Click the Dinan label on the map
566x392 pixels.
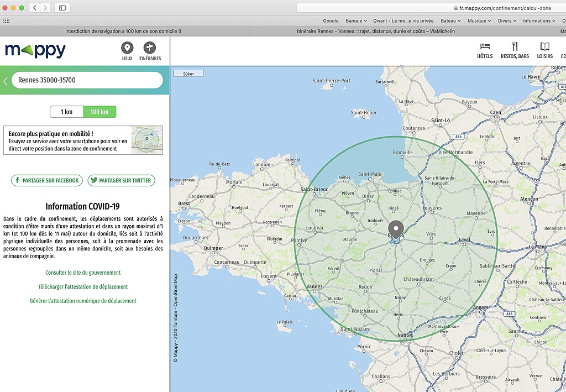point(369,196)
